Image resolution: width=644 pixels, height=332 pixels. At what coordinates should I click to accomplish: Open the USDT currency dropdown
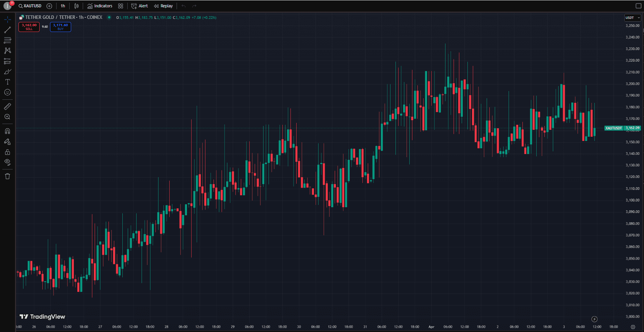632,18
